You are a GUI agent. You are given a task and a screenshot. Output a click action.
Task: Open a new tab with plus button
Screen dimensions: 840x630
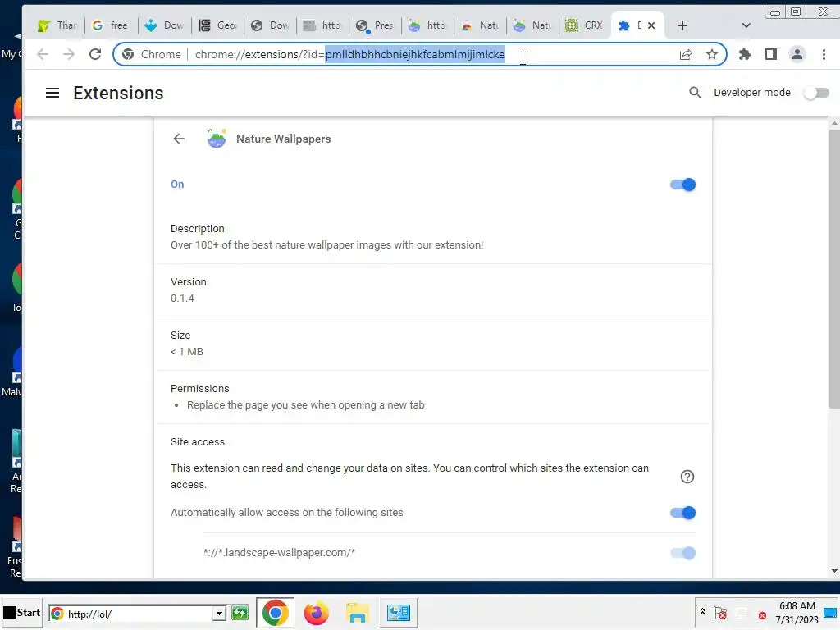coord(682,25)
